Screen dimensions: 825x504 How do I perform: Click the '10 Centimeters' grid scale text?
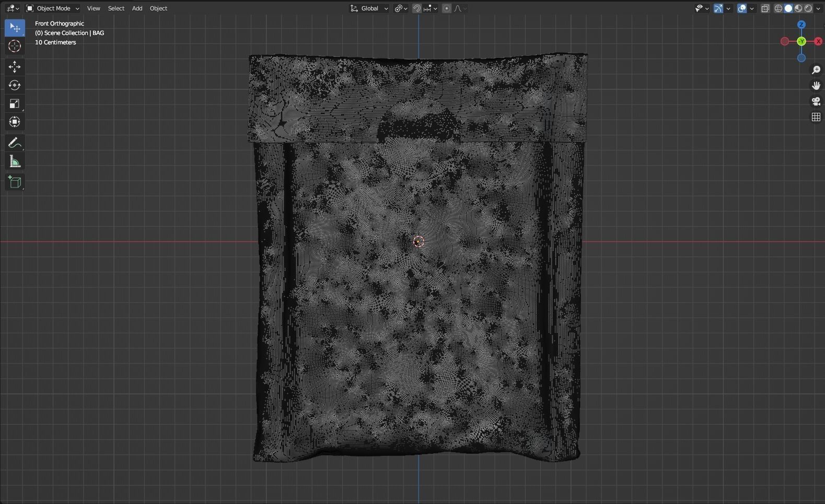point(55,42)
